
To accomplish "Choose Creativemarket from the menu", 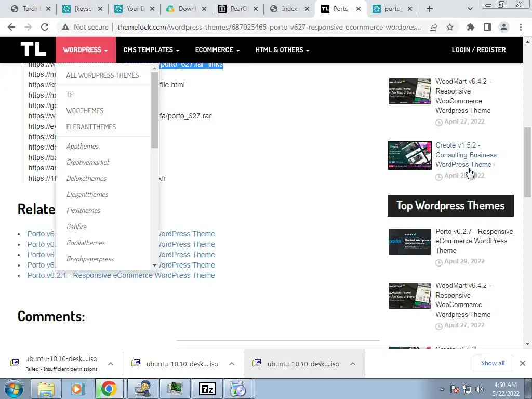I will pos(88,162).
